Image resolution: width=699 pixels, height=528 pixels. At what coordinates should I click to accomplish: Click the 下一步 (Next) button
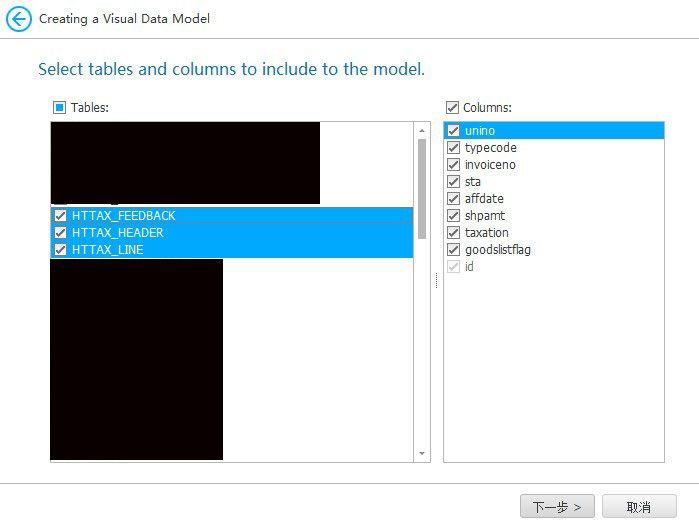point(557,507)
